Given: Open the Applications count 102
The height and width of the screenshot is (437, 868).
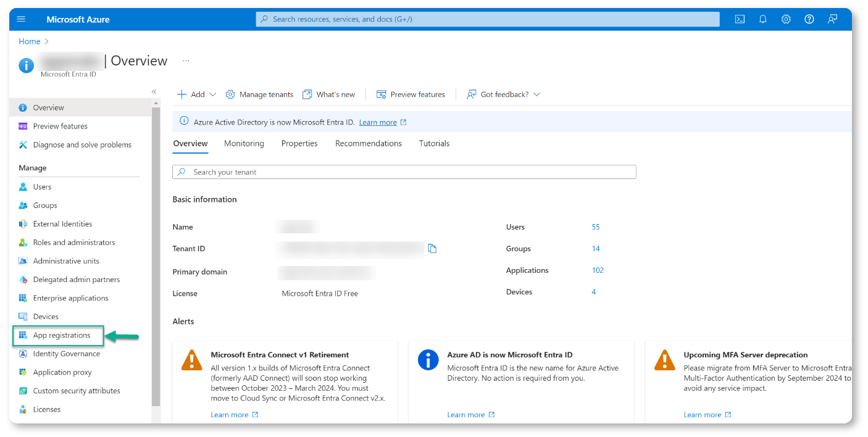Looking at the screenshot, I should tap(598, 270).
